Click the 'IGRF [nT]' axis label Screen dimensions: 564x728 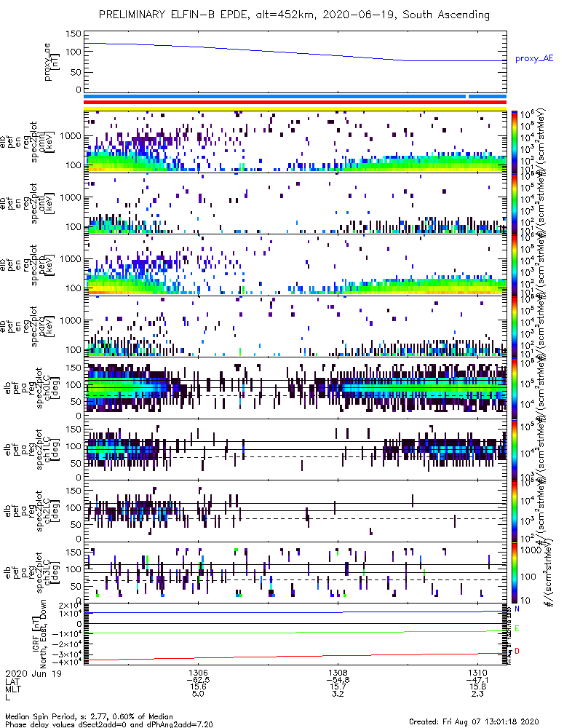click(x=36, y=634)
